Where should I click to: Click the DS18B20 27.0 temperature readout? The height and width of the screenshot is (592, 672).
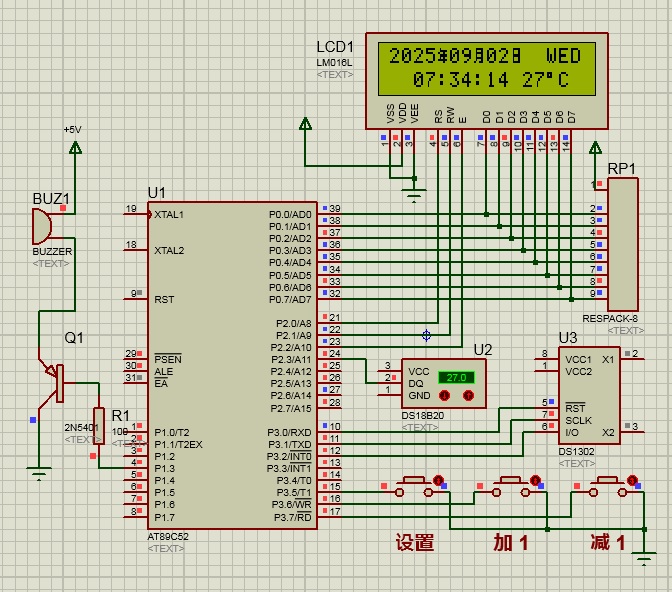(x=456, y=378)
